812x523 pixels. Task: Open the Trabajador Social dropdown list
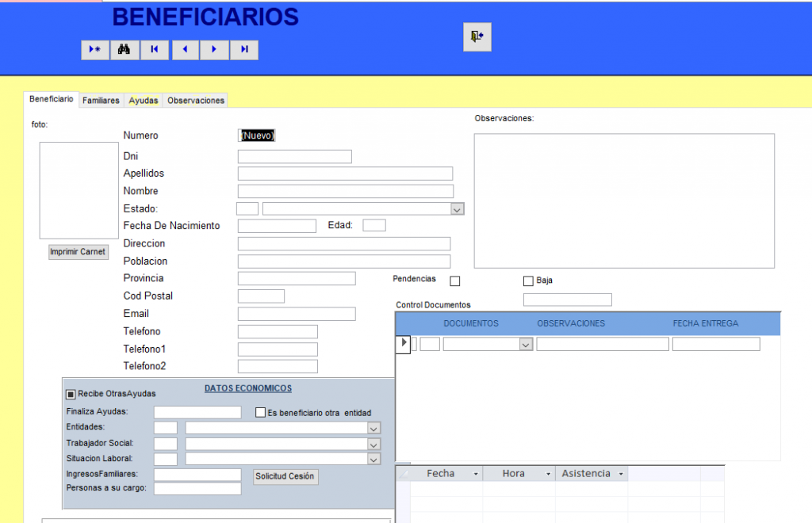tap(374, 444)
